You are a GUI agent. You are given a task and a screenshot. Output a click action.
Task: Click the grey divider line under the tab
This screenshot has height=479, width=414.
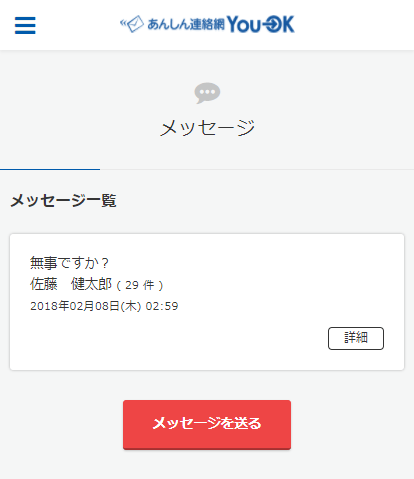[x=257, y=169]
